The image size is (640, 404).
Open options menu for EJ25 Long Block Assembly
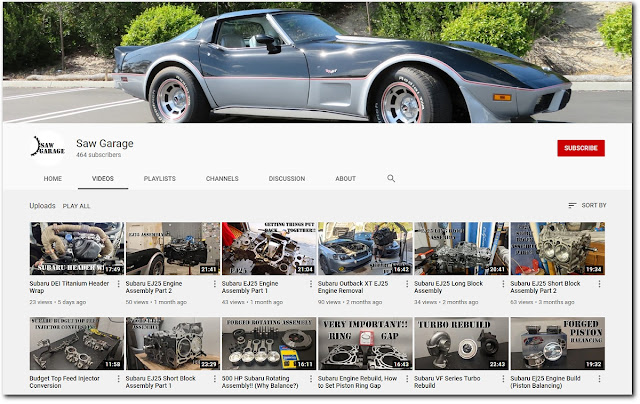coord(503,284)
